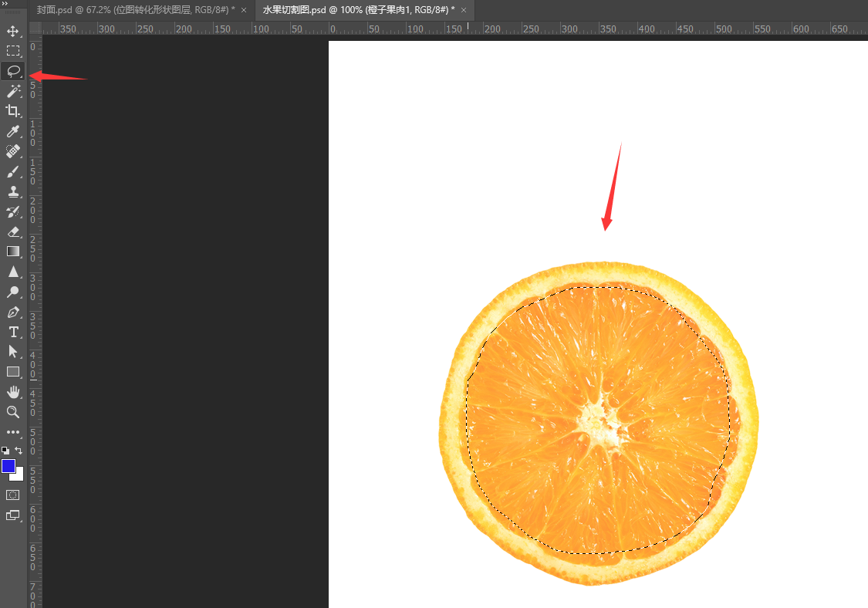The width and height of the screenshot is (868, 608).
Task: Select the History Brush tool
Action: [13, 211]
